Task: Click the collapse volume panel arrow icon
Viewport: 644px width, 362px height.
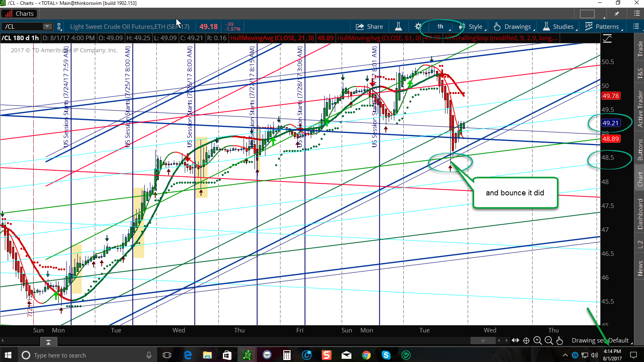Action: (48, 342)
